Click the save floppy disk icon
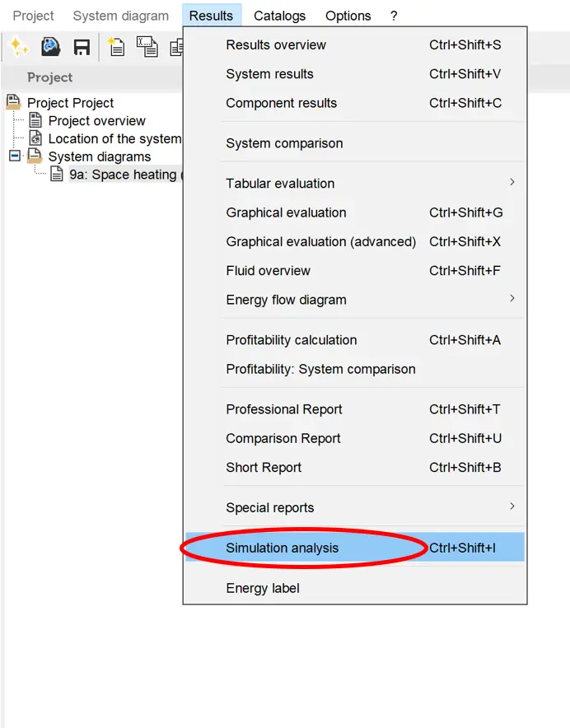 point(82,48)
